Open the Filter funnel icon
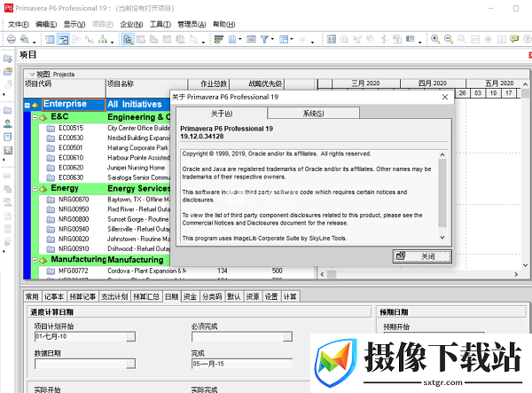This screenshot has height=393, width=532. tap(264, 39)
